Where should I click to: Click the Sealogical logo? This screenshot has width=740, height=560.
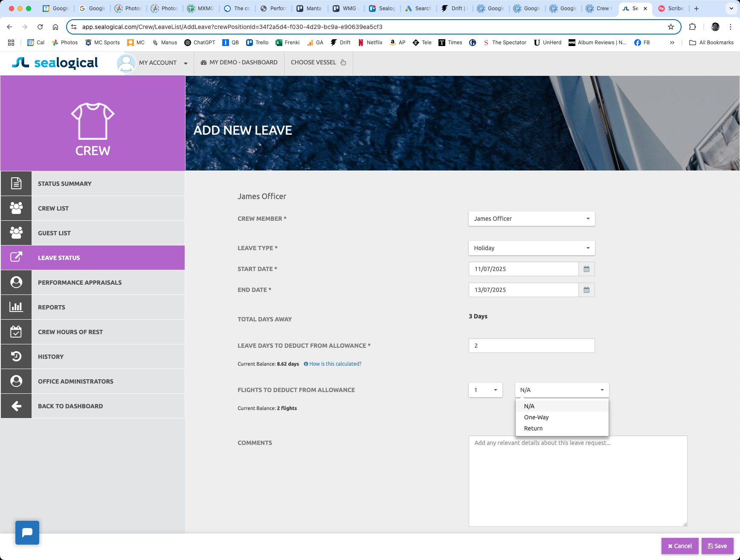point(55,63)
